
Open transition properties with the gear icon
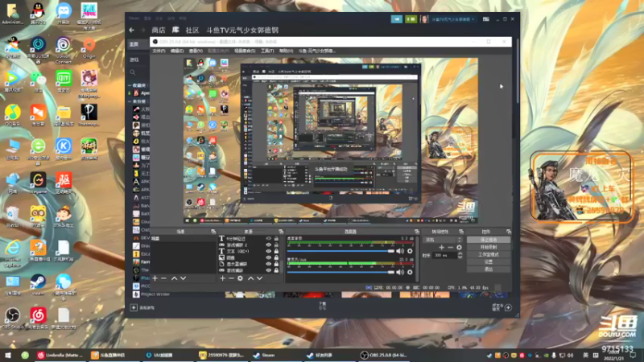(x=459, y=247)
